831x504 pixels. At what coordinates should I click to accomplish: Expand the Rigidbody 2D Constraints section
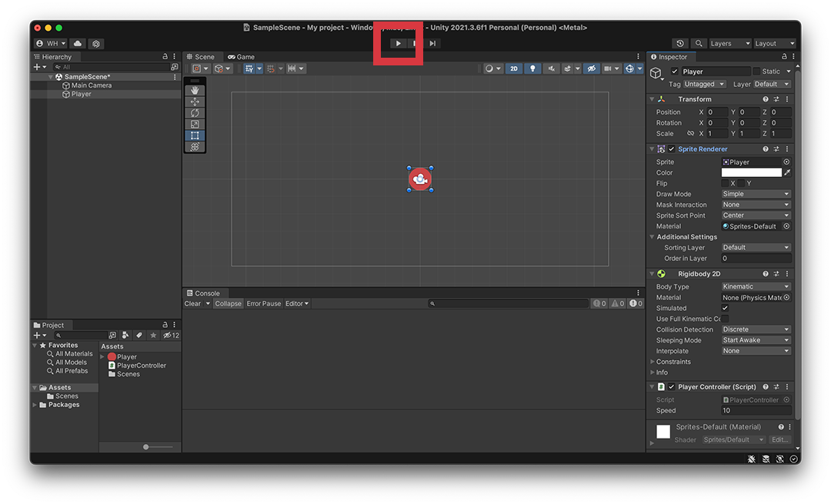652,362
